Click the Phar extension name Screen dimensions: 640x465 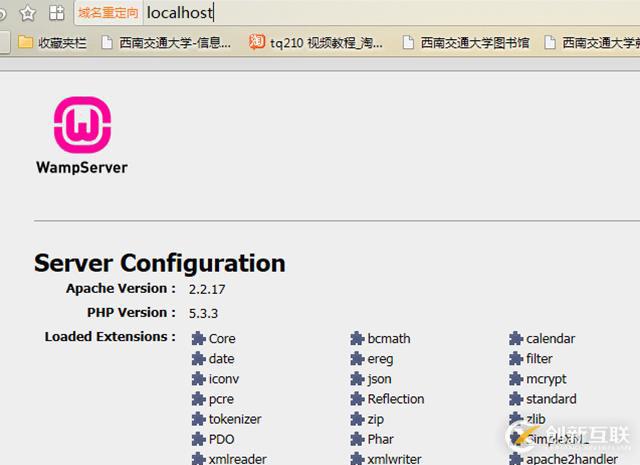pyautogui.click(x=380, y=439)
